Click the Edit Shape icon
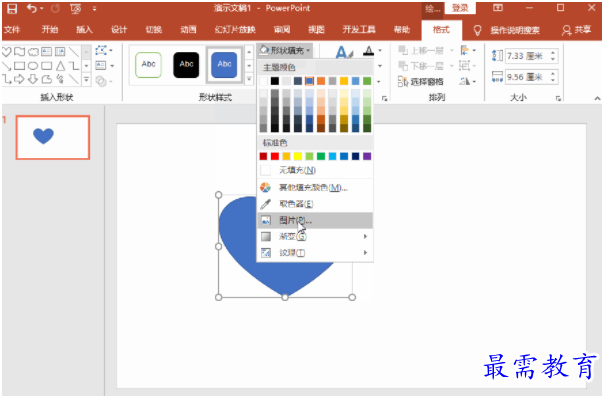605x398 pixels. pyautogui.click(x=101, y=50)
